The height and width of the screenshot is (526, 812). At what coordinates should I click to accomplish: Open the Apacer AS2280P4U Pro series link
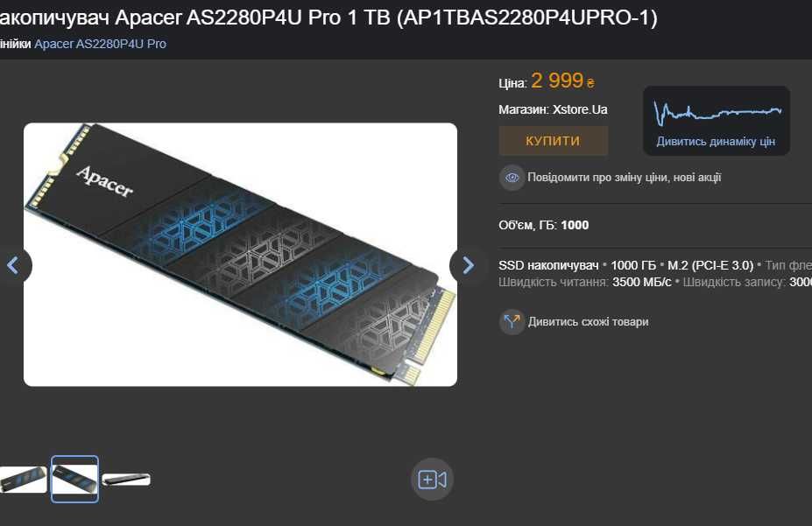101,44
